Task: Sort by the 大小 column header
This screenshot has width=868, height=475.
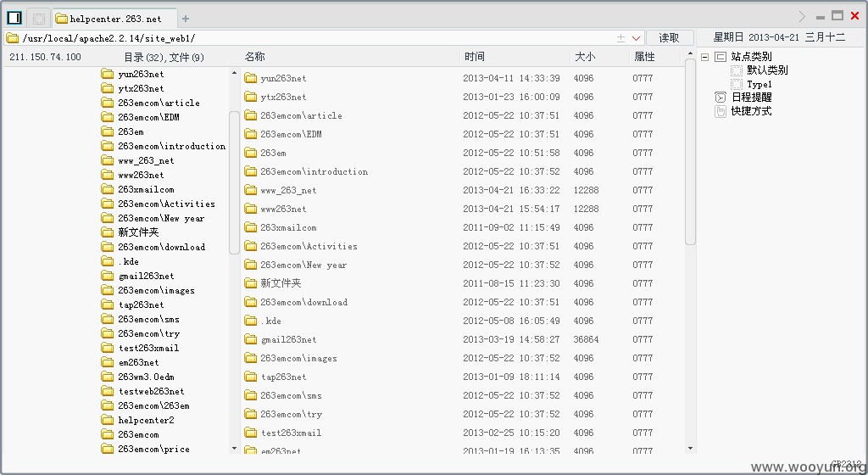Action: point(585,57)
